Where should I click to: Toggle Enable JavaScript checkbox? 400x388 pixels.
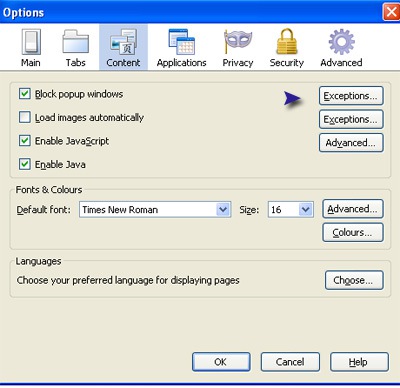click(25, 141)
